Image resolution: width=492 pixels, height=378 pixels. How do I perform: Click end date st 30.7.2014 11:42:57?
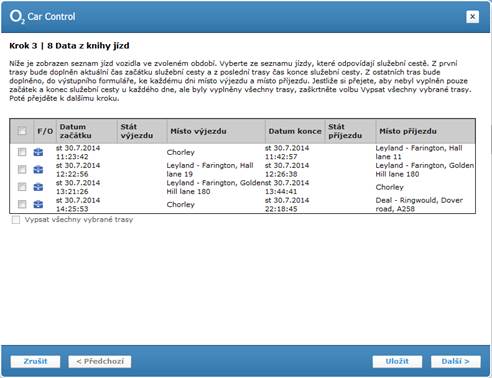point(287,152)
